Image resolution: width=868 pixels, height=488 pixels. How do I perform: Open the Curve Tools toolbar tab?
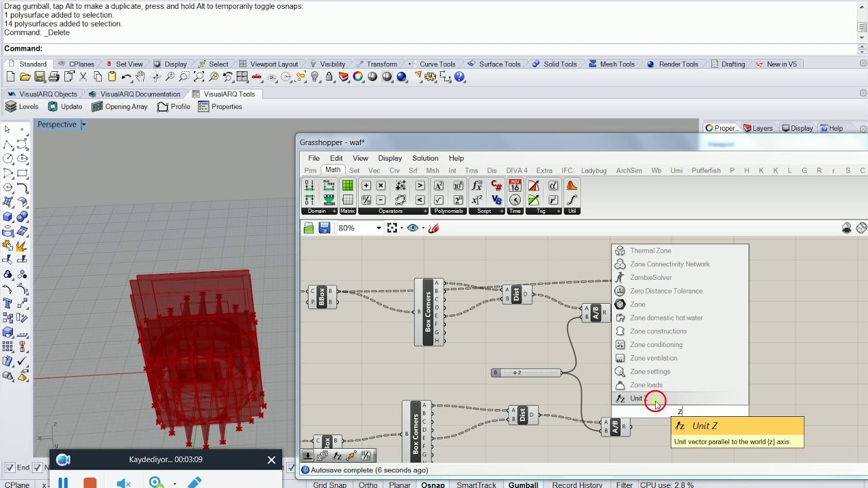tap(437, 64)
